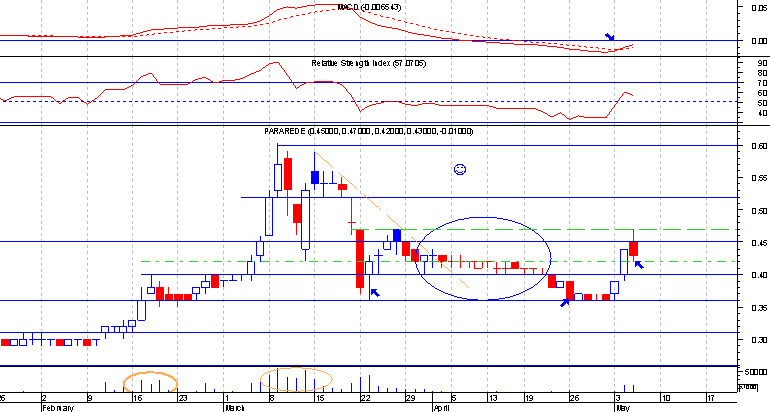The width and height of the screenshot is (770, 412).
Task: Click the 0.00 value on the MACD scale
Action: (760, 41)
